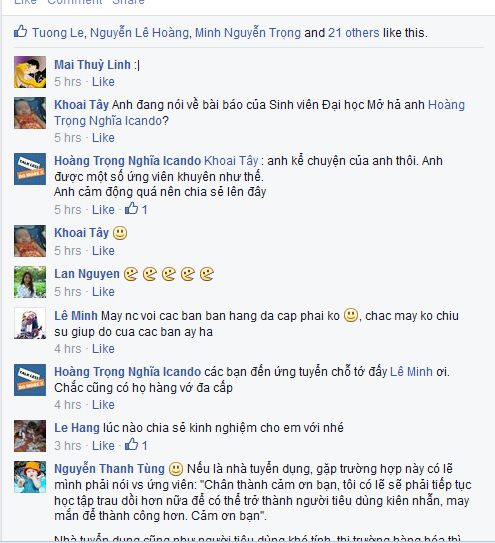Click Lê Minh's avatar image
The image size is (495, 543).
(x=30, y=323)
